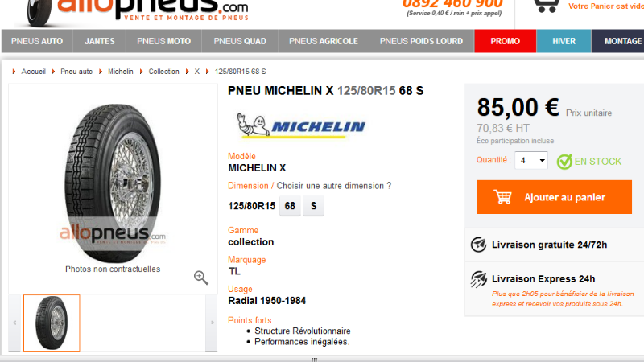This screenshot has width=644, height=362.
Task: Select the tire thumbnail image
Action: [x=52, y=323]
